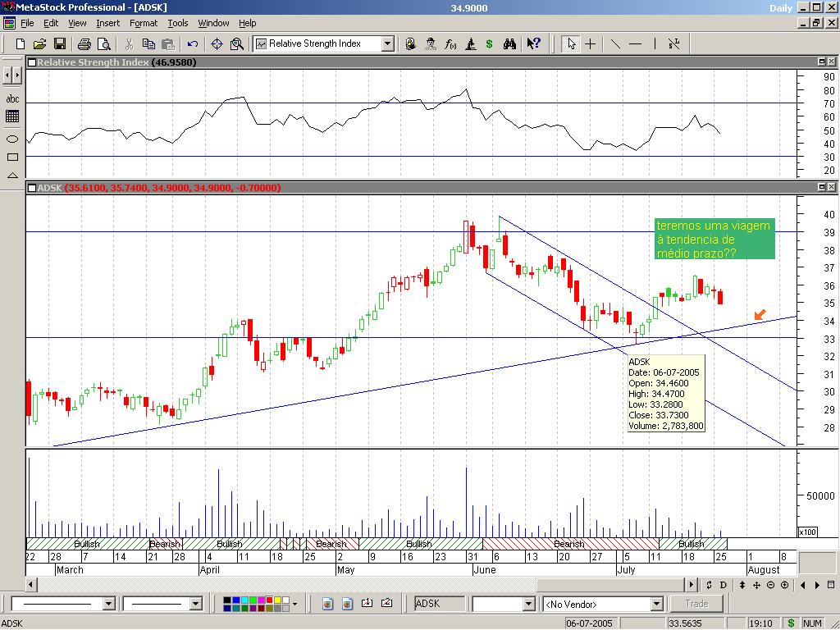The image size is (840, 630).
Task: Select the yellow color swatch
Action: point(276,600)
